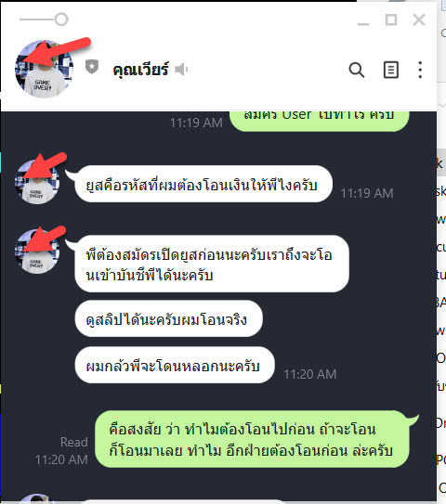Select the message พี่ต้องสมัครเปิดยูสก่อน bubble
Viewport: 446px width, 504px height.
tap(212, 264)
